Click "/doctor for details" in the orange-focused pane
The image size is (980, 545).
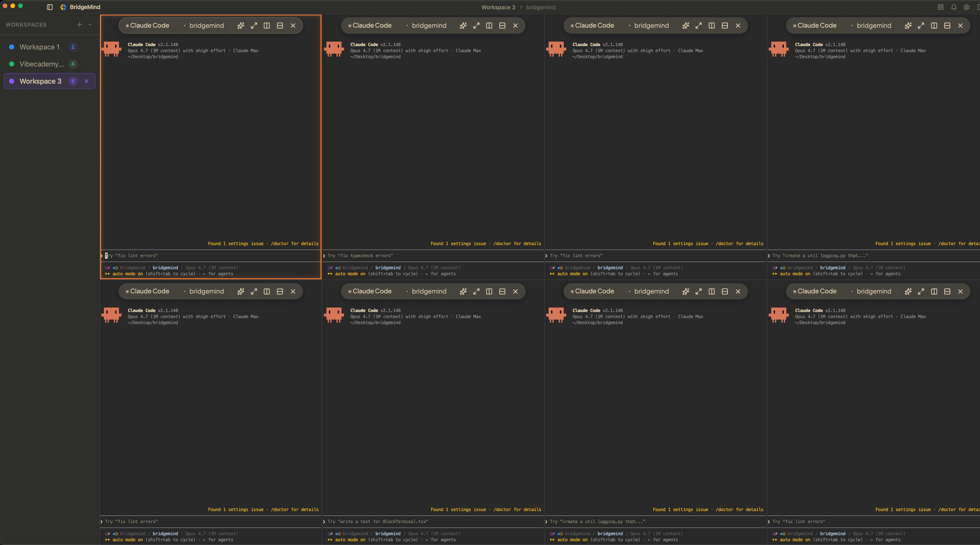coord(295,244)
